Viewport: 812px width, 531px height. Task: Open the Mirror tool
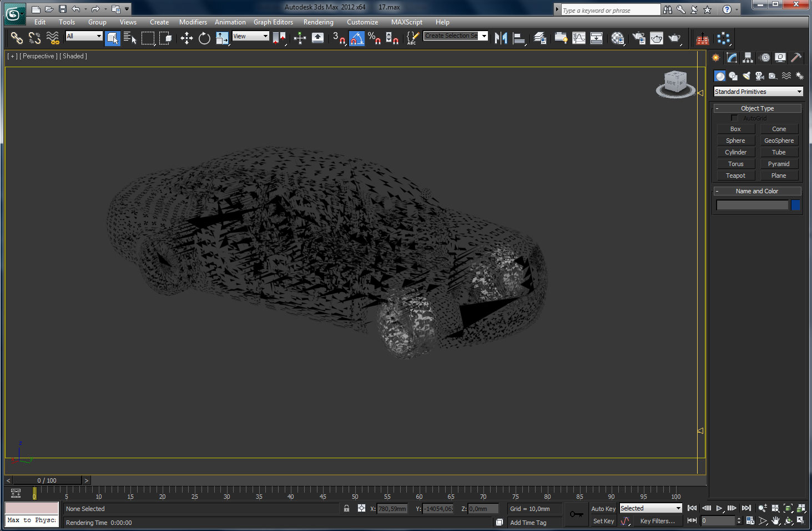[501, 38]
